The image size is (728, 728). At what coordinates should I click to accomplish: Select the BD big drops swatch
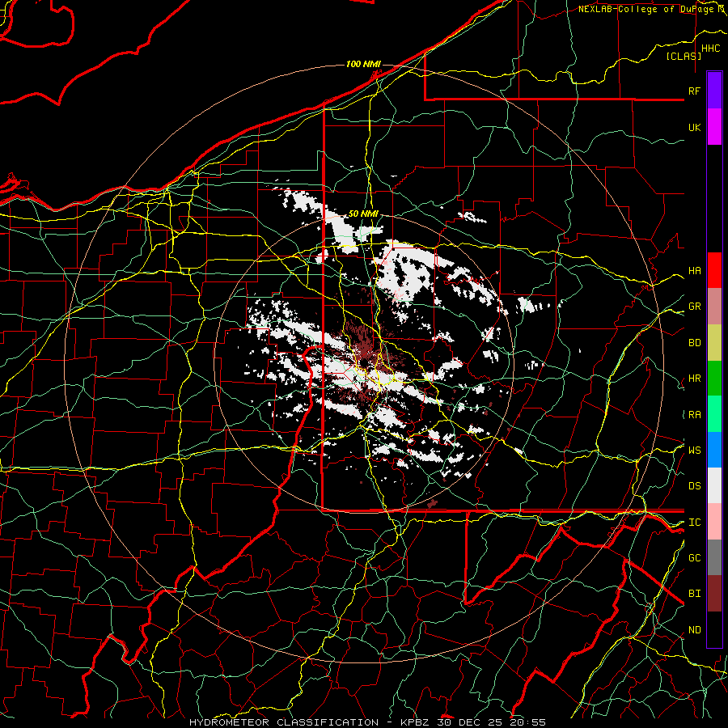[x=714, y=342]
